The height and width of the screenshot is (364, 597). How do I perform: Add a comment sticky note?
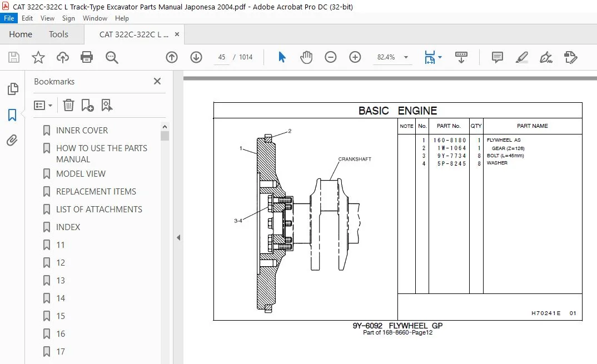[x=498, y=57]
